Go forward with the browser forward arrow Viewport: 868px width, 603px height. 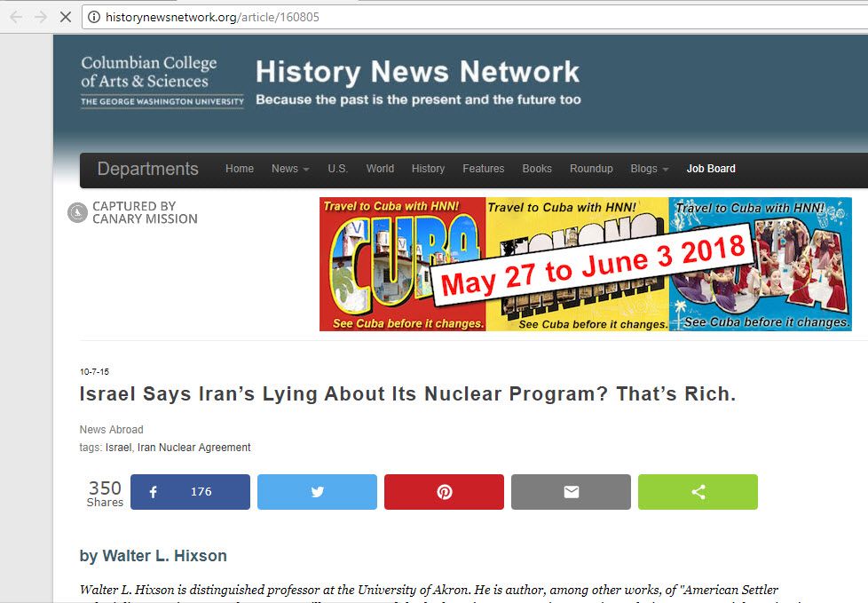(x=41, y=17)
